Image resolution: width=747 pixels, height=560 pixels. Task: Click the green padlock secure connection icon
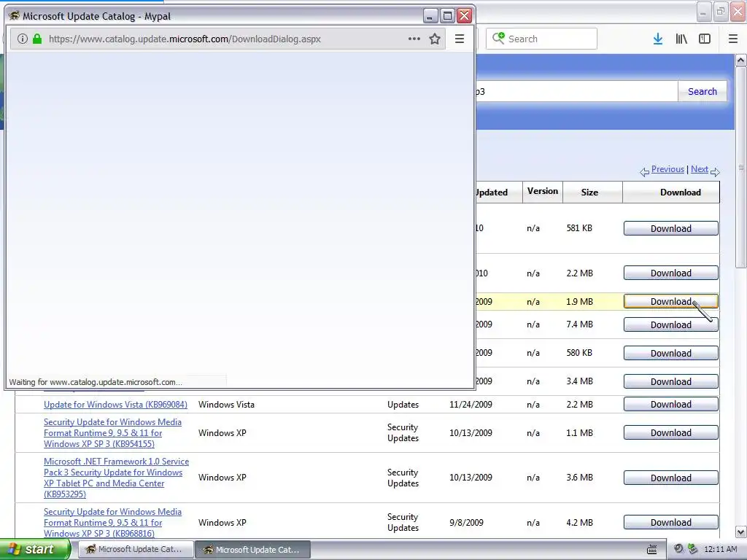click(x=37, y=39)
